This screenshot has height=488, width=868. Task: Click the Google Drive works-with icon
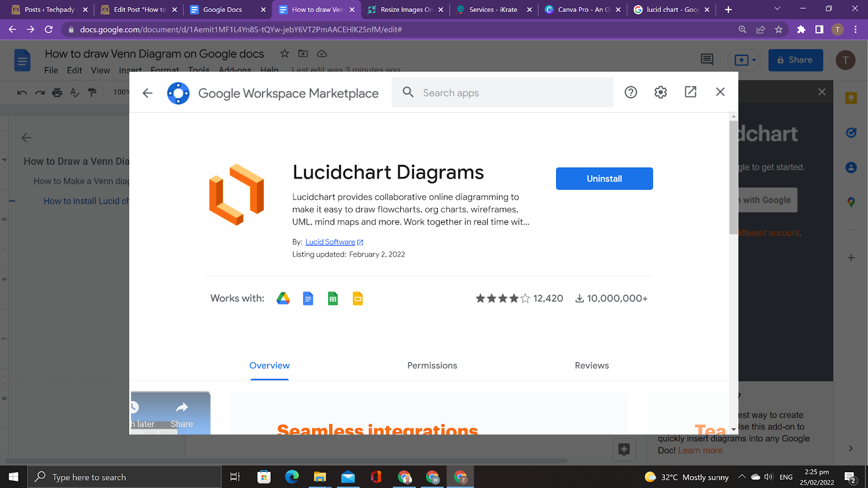point(283,298)
